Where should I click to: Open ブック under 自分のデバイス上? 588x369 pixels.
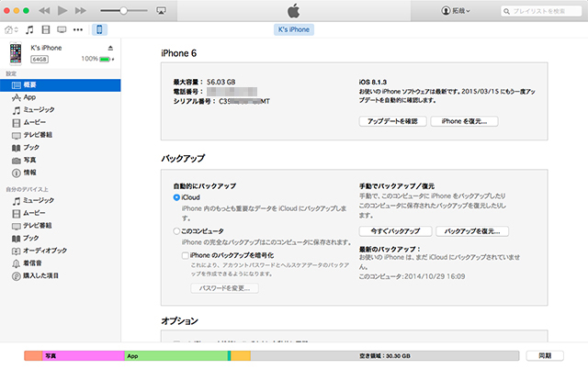click(61, 239)
